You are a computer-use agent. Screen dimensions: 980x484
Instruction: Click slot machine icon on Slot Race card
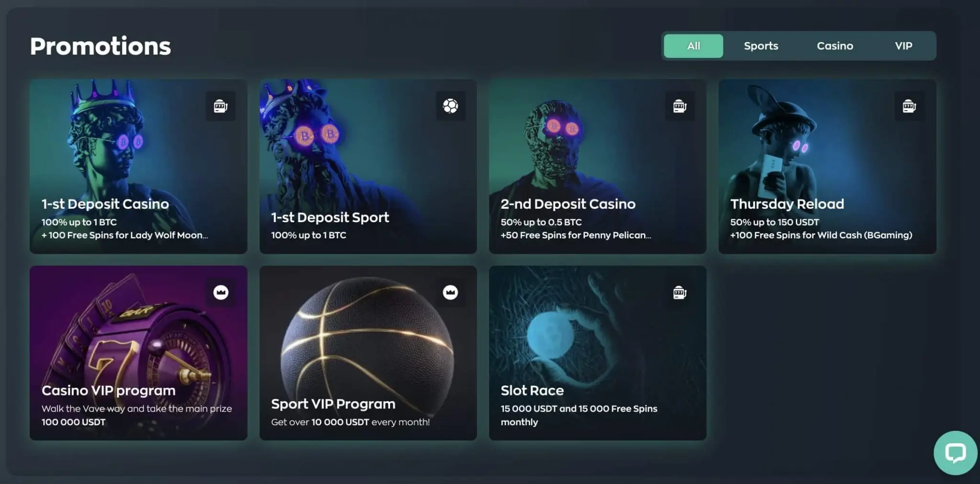[x=680, y=292]
